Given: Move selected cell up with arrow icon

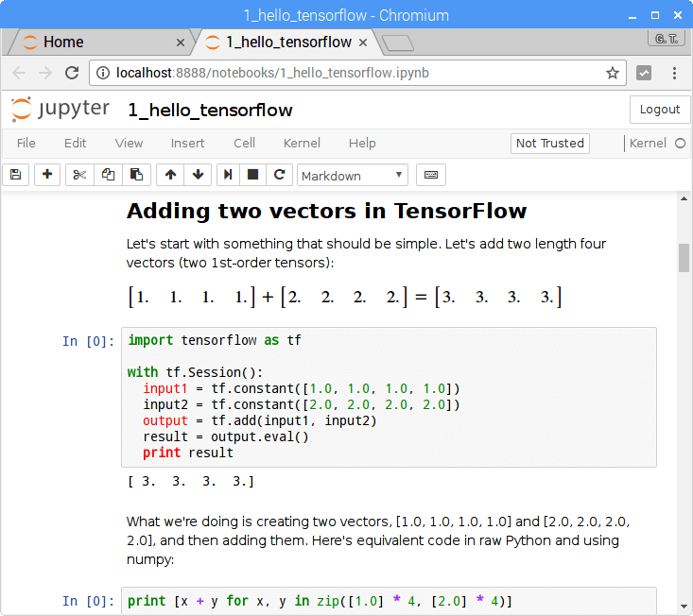Looking at the screenshot, I should click(x=170, y=175).
